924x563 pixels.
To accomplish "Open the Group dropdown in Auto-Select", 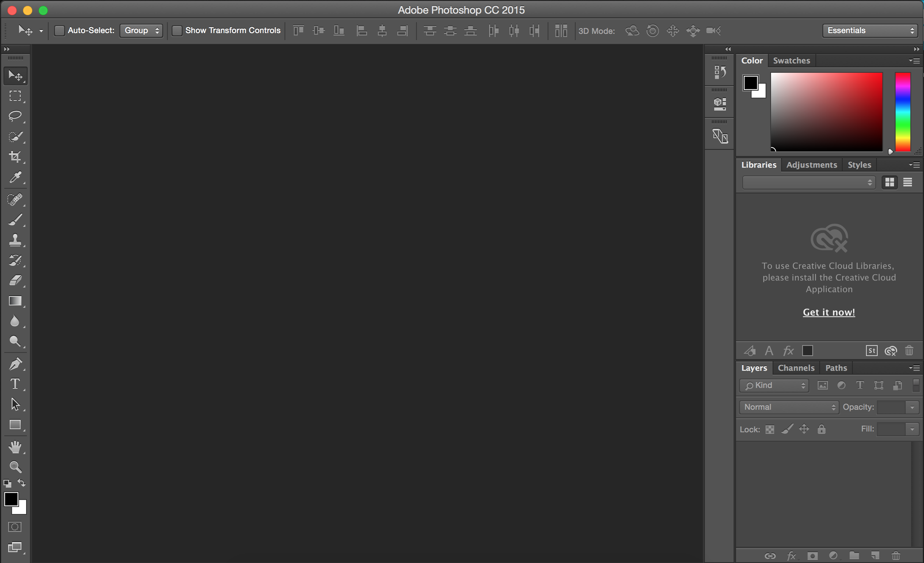I will click(140, 30).
